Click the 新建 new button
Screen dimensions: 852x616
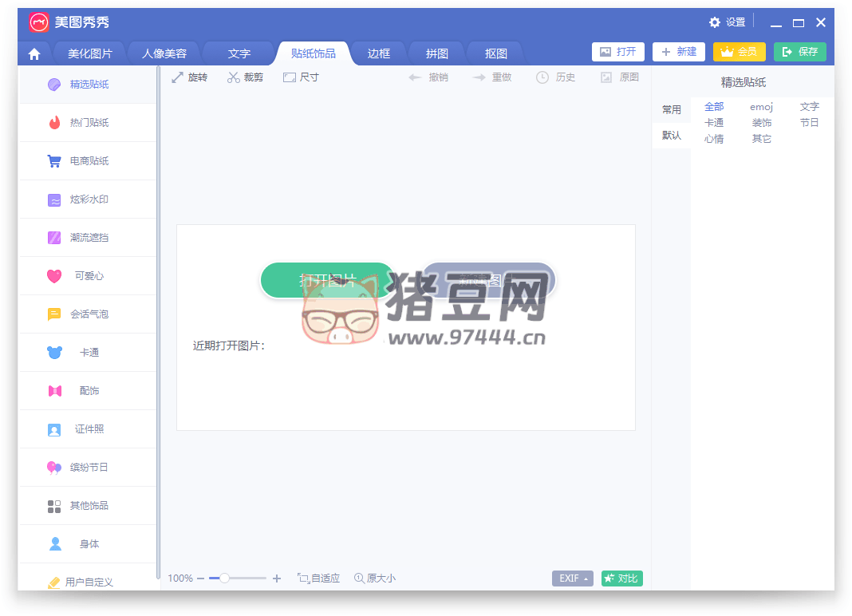pyautogui.click(x=679, y=52)
